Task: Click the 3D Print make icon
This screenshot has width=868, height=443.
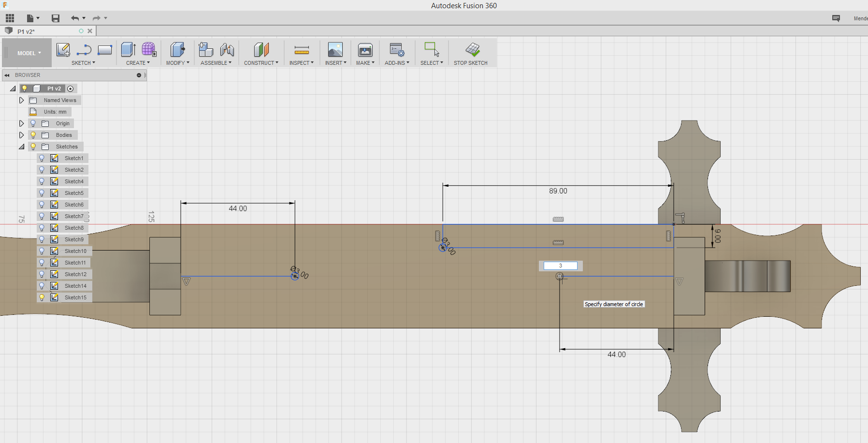Action: (x=365, y=49)
